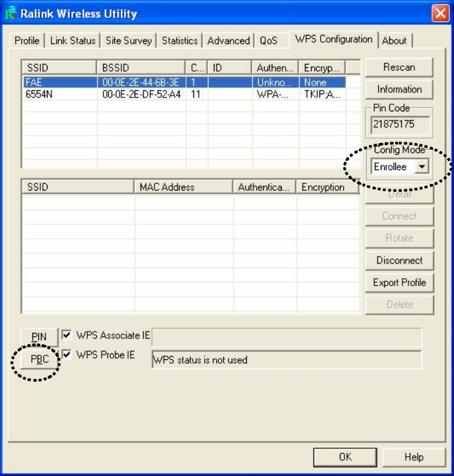Expand the Config Mode dropdown arrow
This screenshot has width=454, height=476.
422,167
